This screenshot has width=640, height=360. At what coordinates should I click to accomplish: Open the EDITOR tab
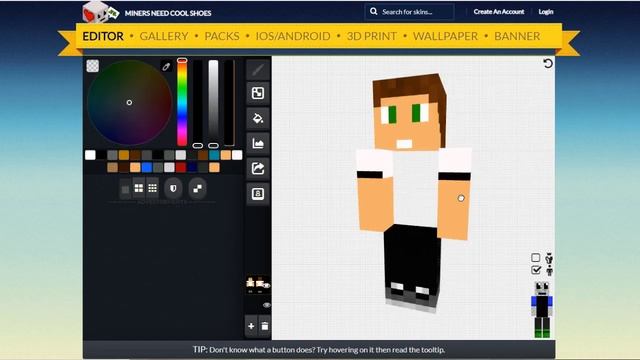pos(103,36)
